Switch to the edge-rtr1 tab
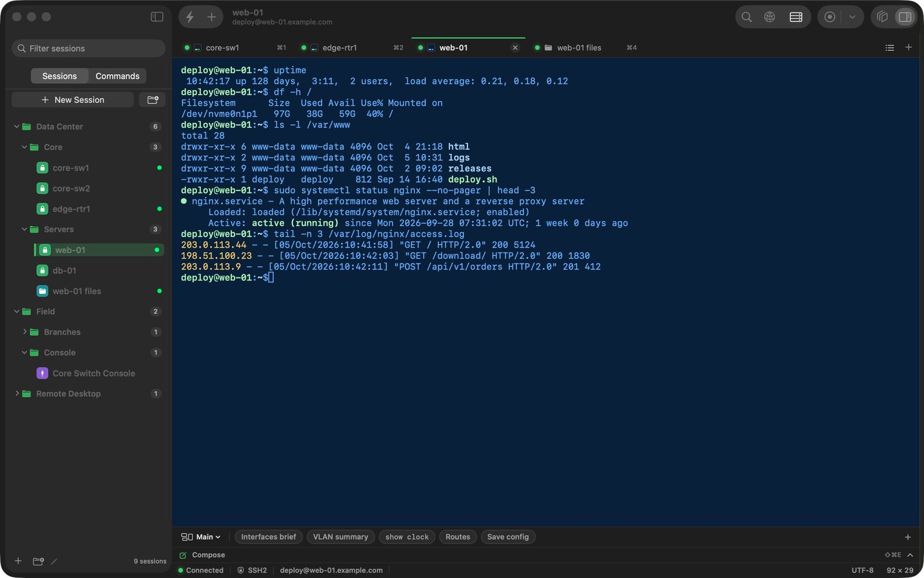The height and width of the screenshot is (578, 924). point(352,48)
